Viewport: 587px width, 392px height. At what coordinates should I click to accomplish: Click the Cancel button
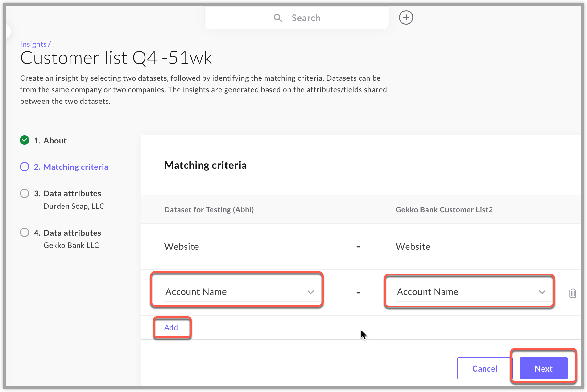tap(484, 368)
